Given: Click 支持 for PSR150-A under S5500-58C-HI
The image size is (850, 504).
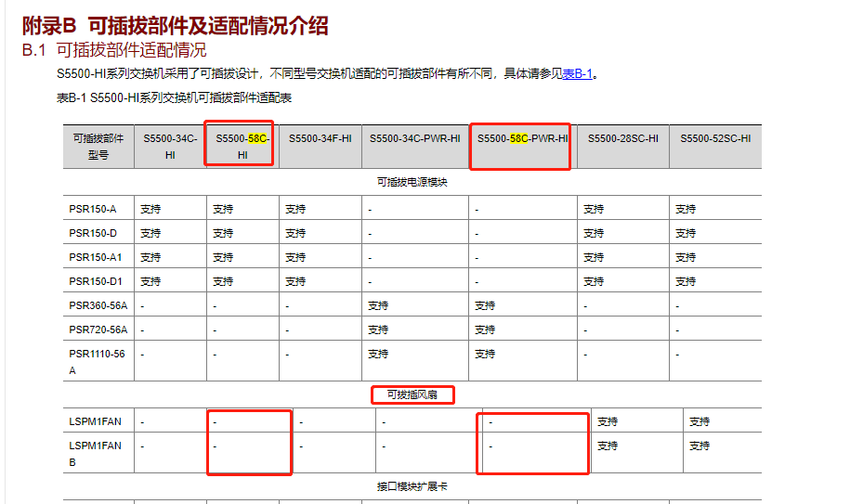Looking at the screenshot, I should tap(223, 209).
